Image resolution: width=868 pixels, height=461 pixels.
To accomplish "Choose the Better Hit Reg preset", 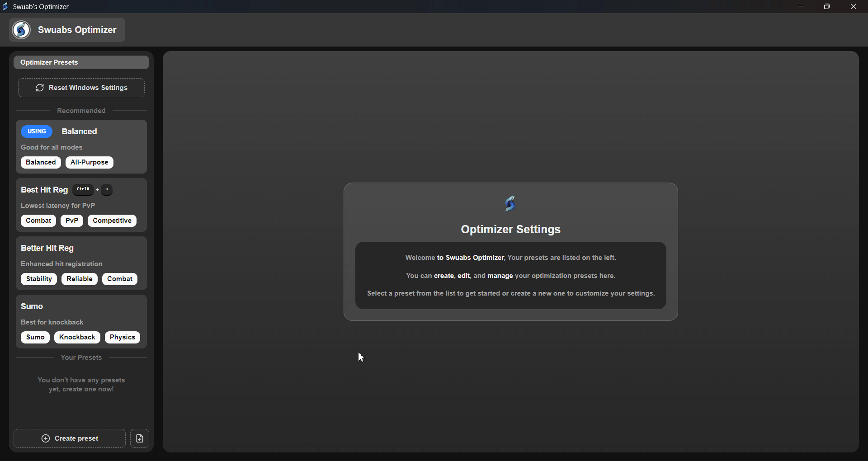I will point(47,248).
